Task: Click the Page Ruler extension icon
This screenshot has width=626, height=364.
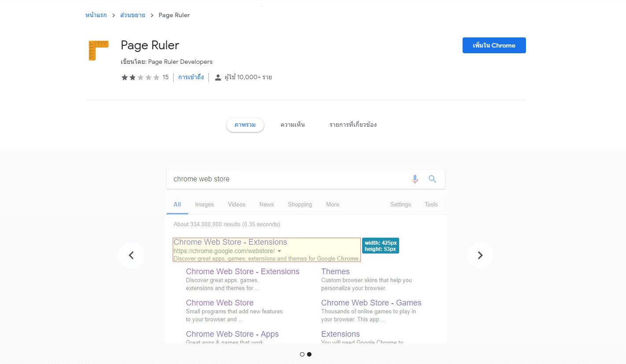Action: click(98, 50)
